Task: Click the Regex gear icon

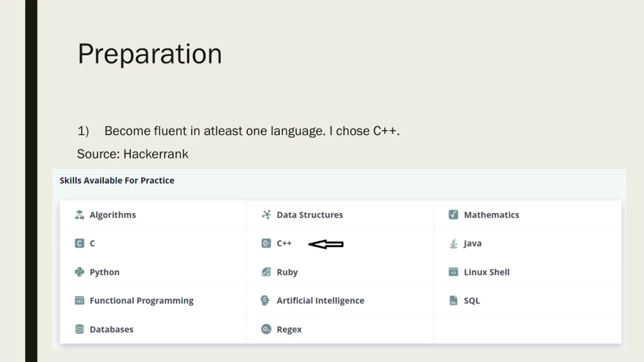Action: pyautogui.click(x=266, y=329)
